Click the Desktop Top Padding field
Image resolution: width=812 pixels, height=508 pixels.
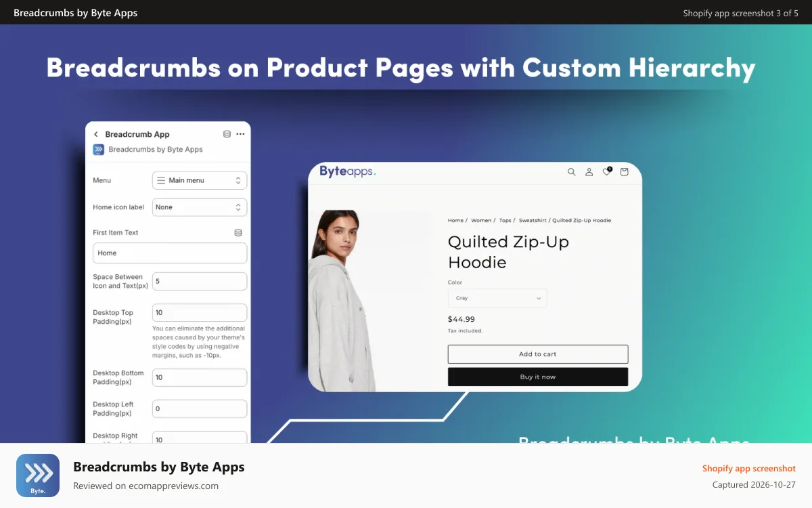200,312
